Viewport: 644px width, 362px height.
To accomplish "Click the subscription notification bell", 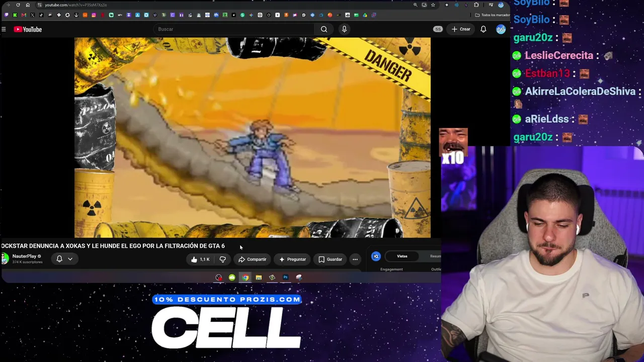I will [59, 259].
